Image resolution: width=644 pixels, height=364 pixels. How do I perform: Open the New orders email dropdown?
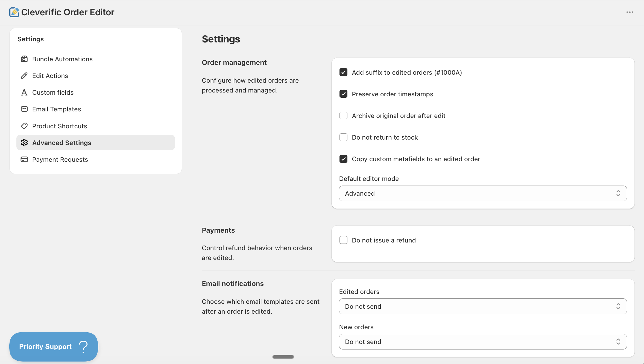pos(483,342)
